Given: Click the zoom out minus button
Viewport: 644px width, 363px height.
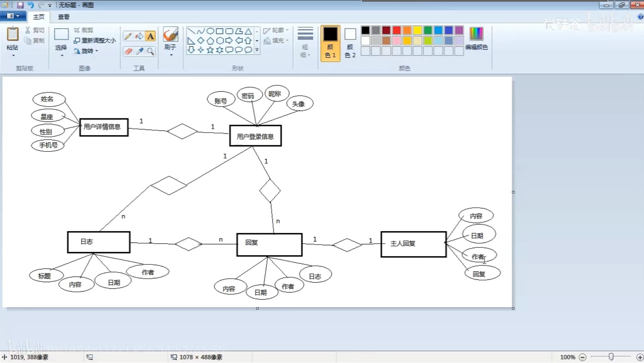Looking at the screenshot, I should (582, 357).
